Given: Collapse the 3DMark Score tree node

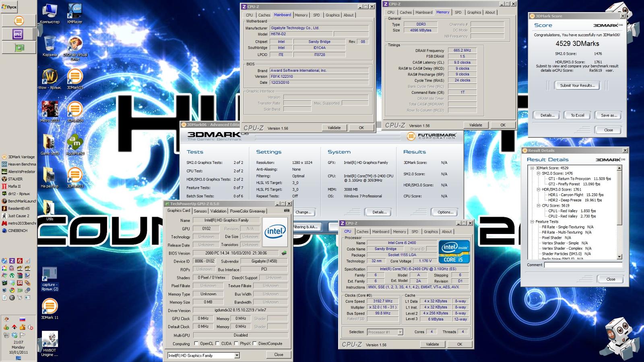Looking at the screenshot, I should [x=532, y=168].
